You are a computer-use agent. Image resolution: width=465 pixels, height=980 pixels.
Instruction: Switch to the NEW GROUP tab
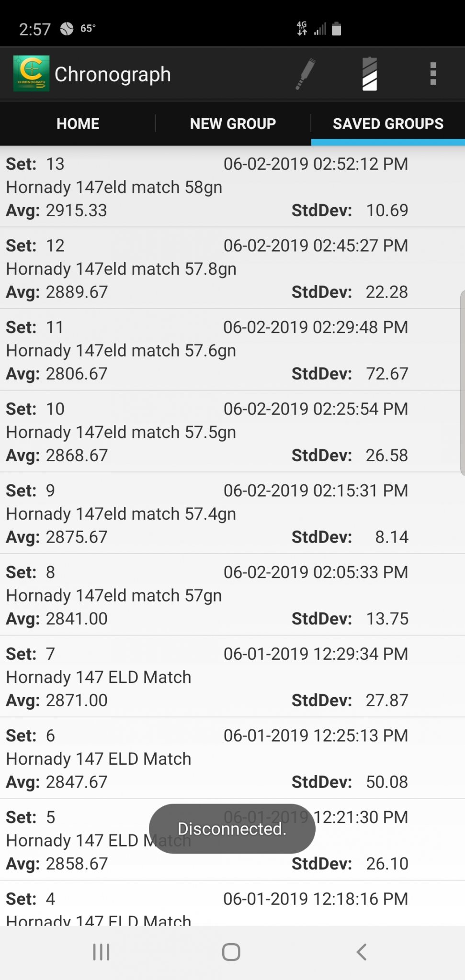(233, 123)
